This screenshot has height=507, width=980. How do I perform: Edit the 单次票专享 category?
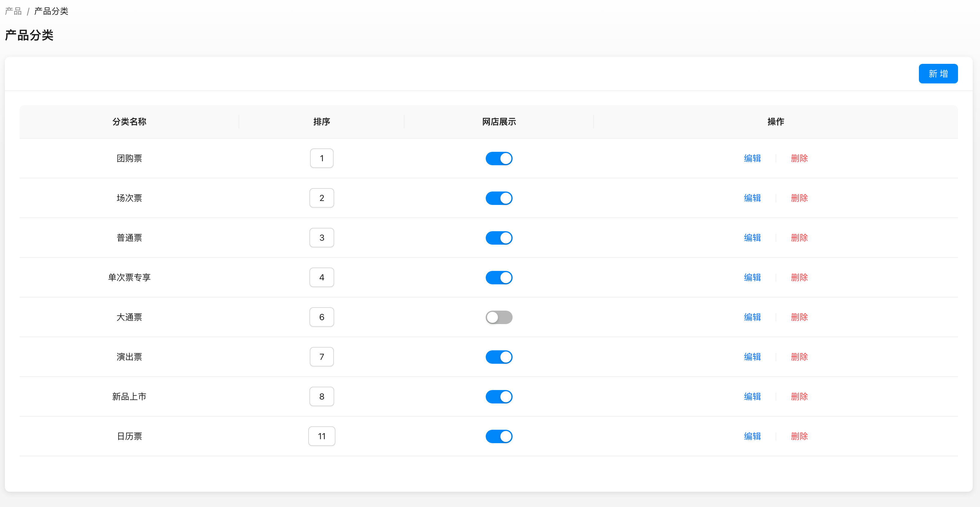click(752, 277)
